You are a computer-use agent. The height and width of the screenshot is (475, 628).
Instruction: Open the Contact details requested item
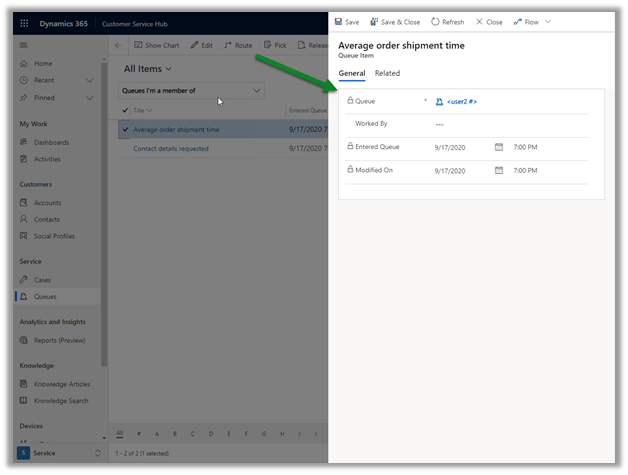point(171,149)
